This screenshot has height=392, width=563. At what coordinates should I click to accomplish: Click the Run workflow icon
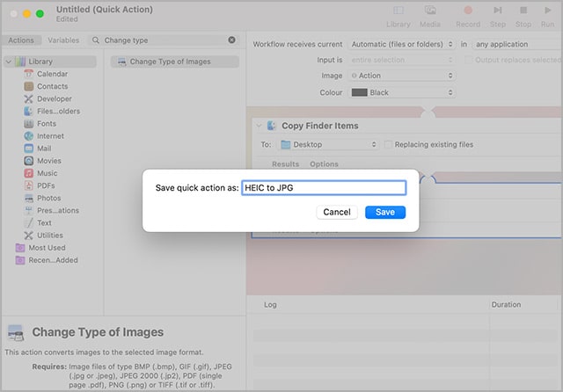click(547, 11)
